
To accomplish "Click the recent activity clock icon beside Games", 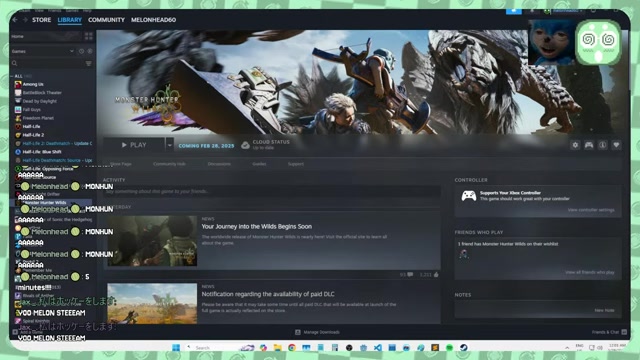I will 81,51.
